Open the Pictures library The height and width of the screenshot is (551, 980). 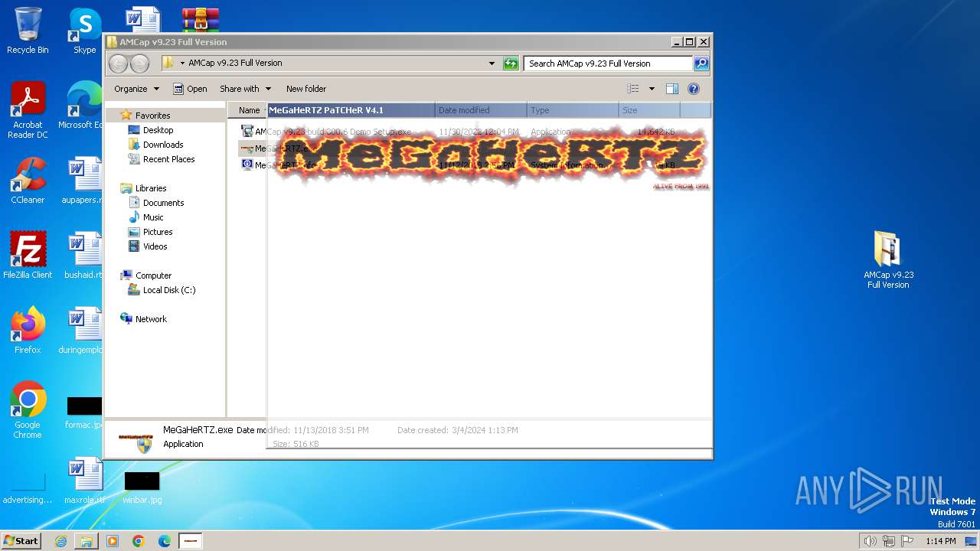click(x=158, y=232)
